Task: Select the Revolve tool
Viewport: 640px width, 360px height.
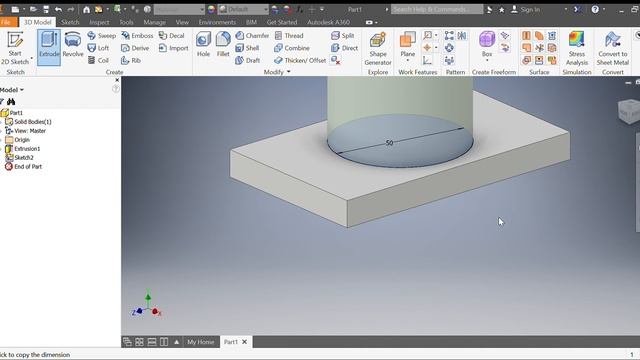Action: coord(73,45)
